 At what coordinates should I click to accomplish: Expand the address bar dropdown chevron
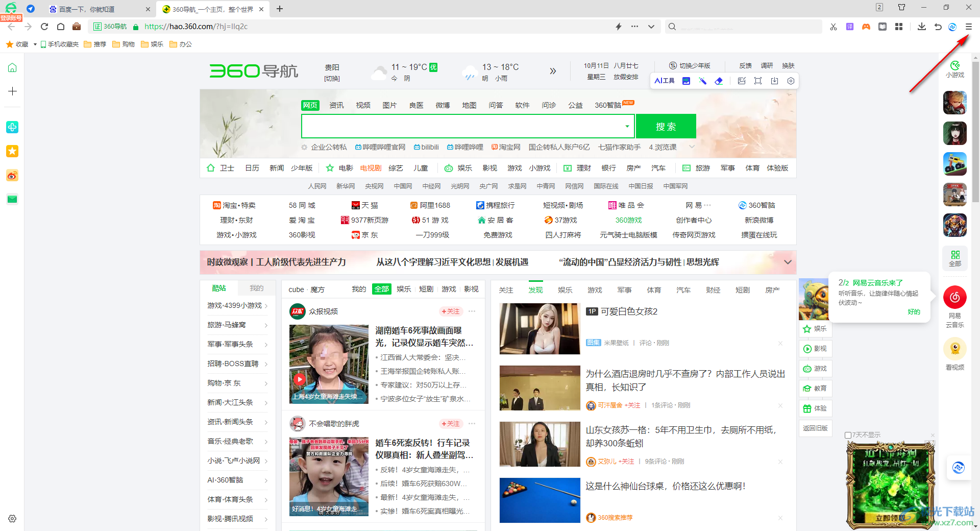[x=651, y=27]
